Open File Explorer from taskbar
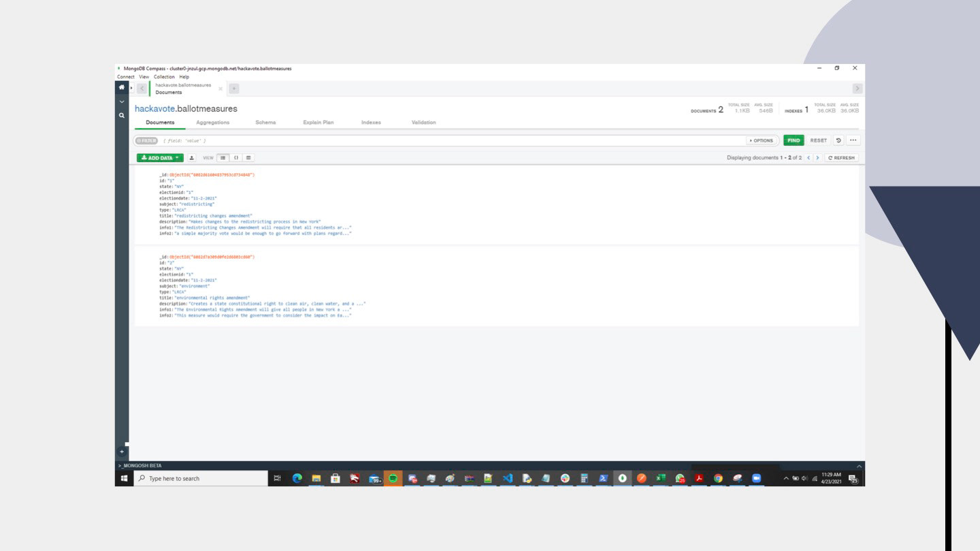The width and height of the screenshot is (980, 551). (316, 479)
